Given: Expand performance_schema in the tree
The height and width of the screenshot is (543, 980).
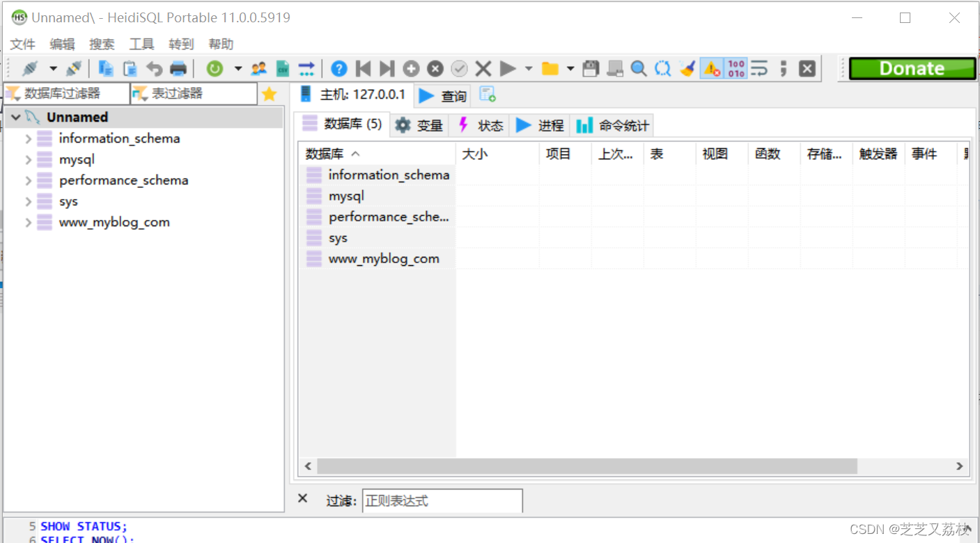Looking at the screenshot, I should coord(29,180).
